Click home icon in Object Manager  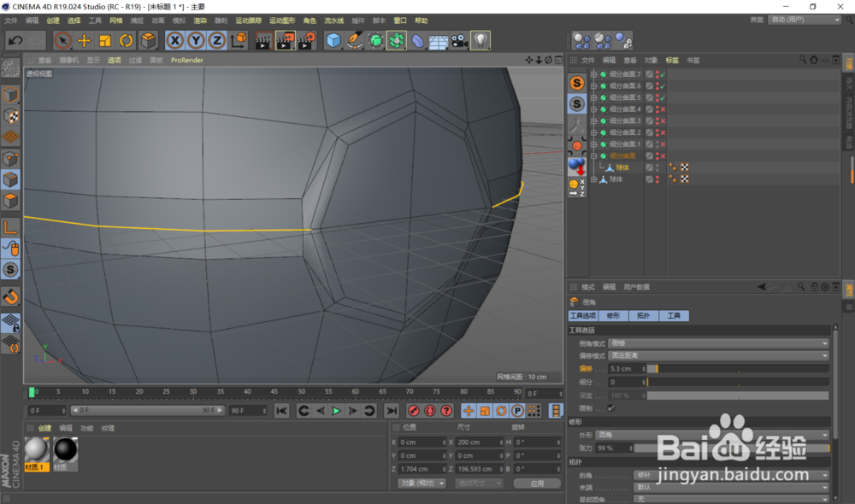click(x=814, y=60)
